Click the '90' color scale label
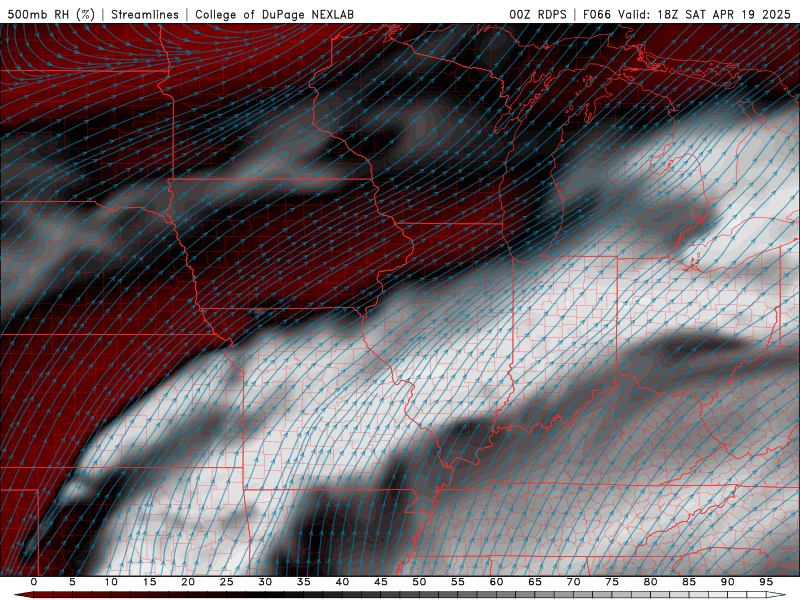This screenshot has height=600, width=800. [x=728, y=582]
